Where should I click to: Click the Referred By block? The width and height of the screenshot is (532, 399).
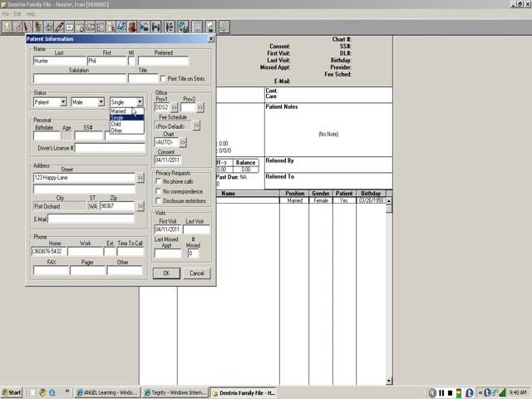pos(328,165)
